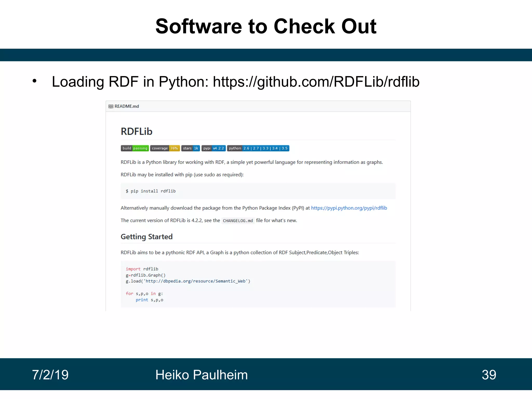532x399 pixels.
Task: Click the Heiko Paulheim author name in footer
Action: tap(202, 375)
